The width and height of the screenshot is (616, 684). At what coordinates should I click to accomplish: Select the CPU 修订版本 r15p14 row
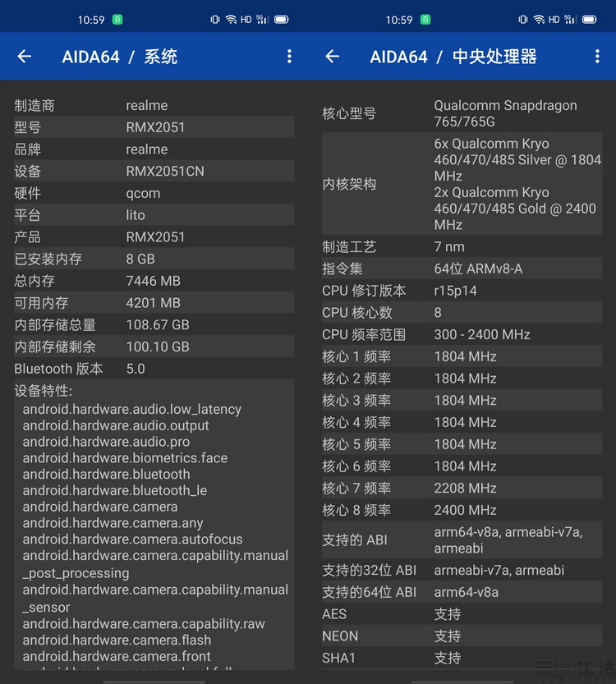(x=462, y=291)
